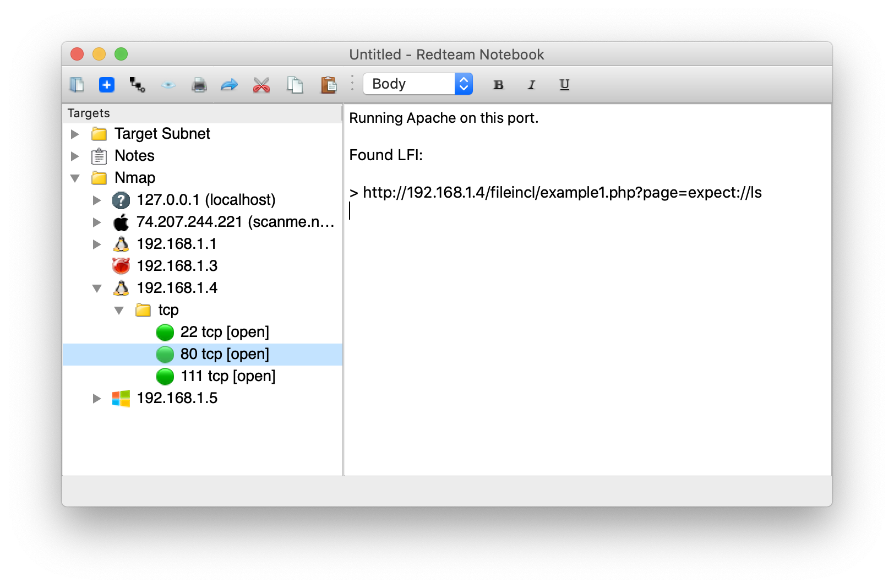Click the 'Found LFI:' line in the note
Image resolution: width=894 pixels, height=588 pixels.
point(386,155)
